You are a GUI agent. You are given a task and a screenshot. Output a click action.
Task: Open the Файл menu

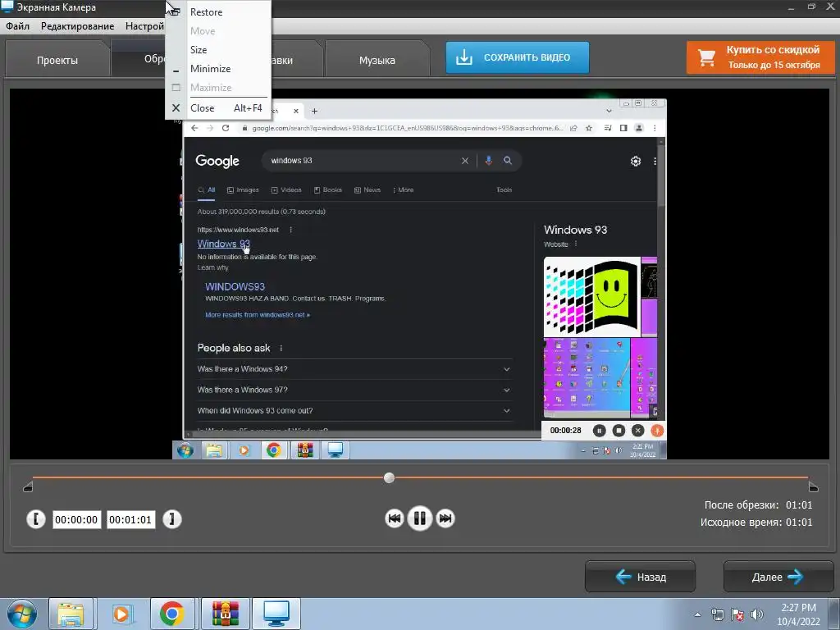coord(18,26)
